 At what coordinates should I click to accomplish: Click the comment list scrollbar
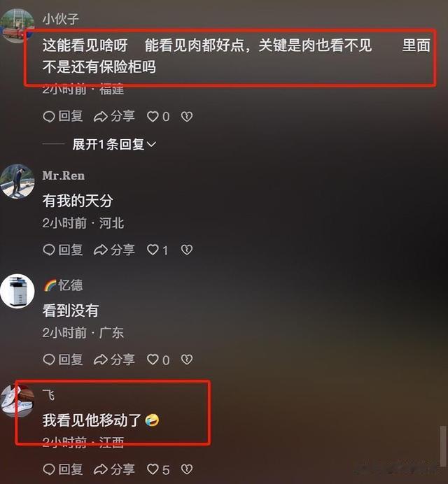click(444, 446)
